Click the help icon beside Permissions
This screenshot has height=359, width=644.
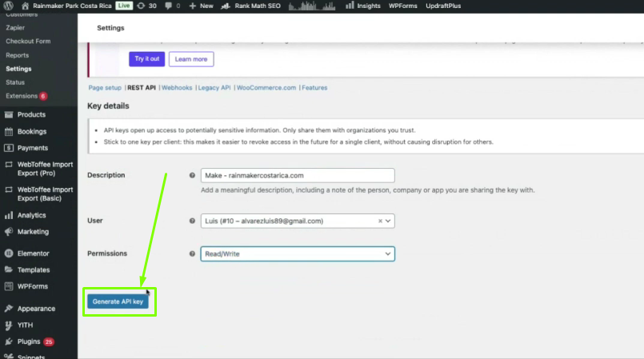coord(192,253)
